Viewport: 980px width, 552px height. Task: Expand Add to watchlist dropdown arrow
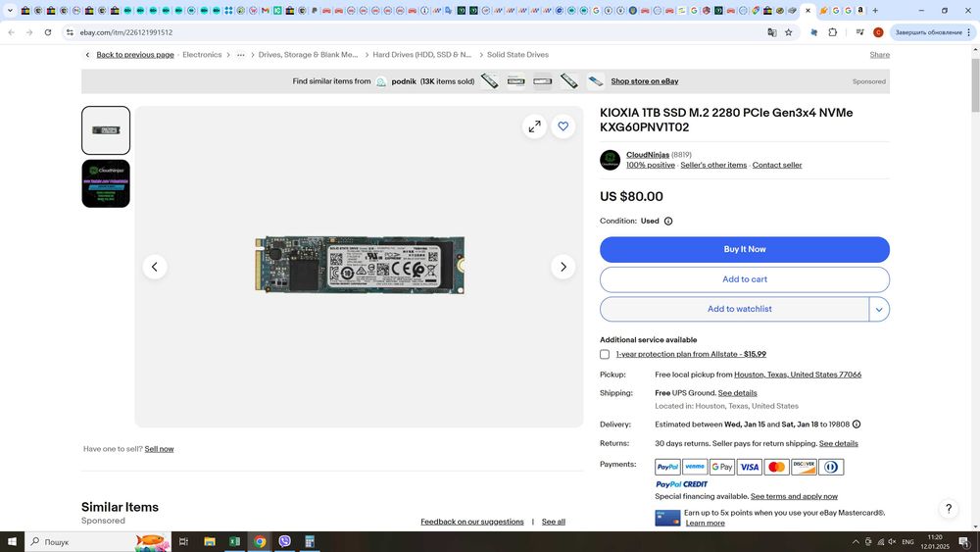(879, 310)
